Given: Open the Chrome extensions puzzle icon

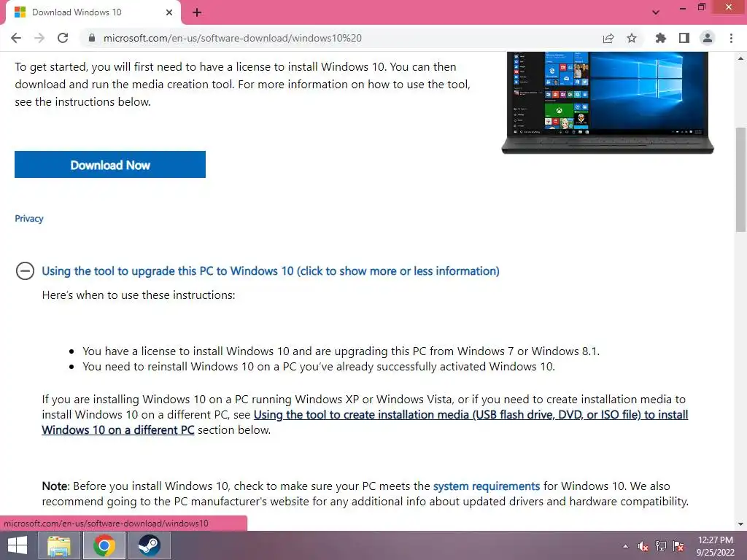Looking at the screenshot, I should click(x=660, y=38).
